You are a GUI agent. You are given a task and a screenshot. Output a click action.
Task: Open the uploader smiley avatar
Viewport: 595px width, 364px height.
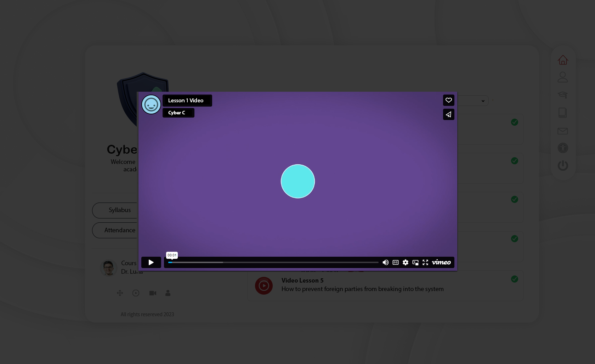click(151, 104)
